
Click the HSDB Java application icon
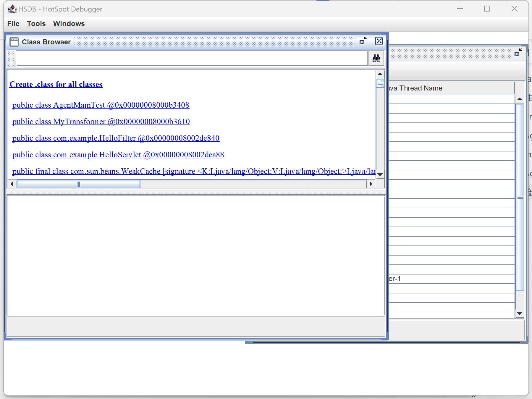click(x=12, y=9)
